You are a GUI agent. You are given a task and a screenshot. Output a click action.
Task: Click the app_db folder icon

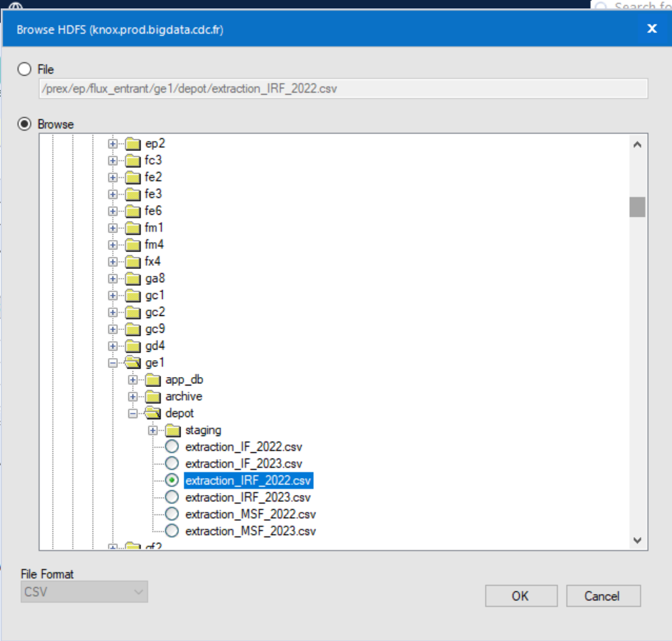click(152, 379)
